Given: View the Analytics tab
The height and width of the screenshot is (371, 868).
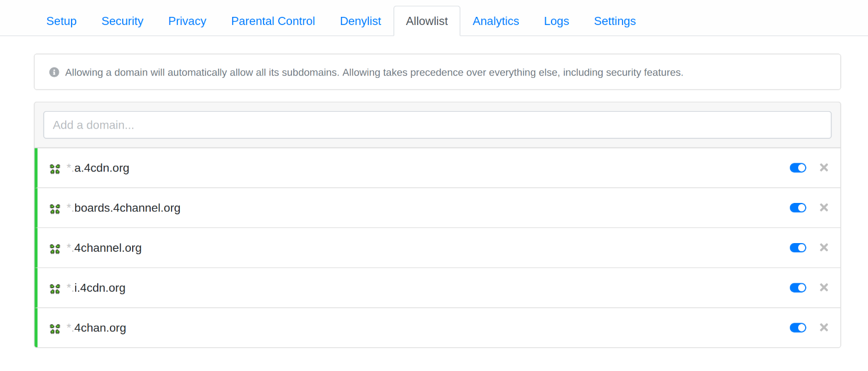Looking at the screenshot, I should pyautogui.click(x=496, y=21).
